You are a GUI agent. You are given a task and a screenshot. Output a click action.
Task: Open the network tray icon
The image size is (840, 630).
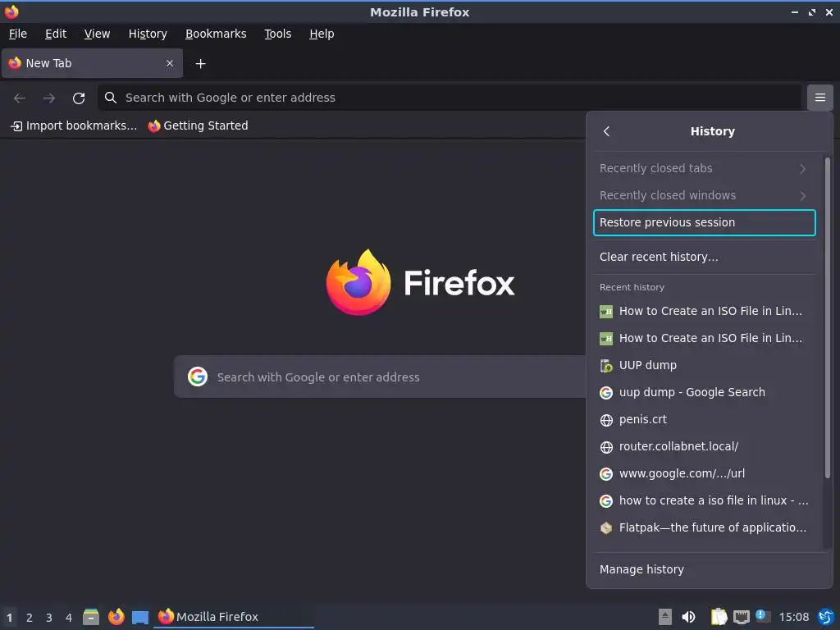coord(741,617)
